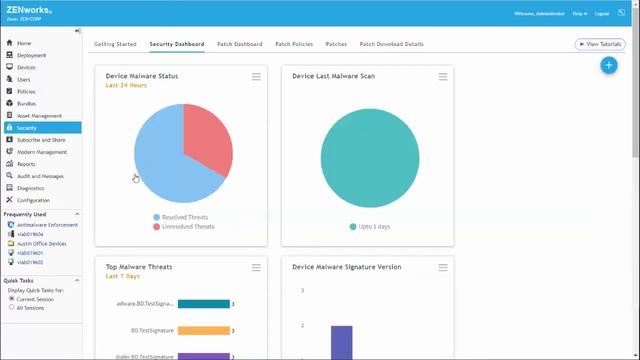The width and height of the screenshot is (640, 360).
Task: Select the Security Dashboard tab
Action: pyautogui.click(x=177, y=44)
